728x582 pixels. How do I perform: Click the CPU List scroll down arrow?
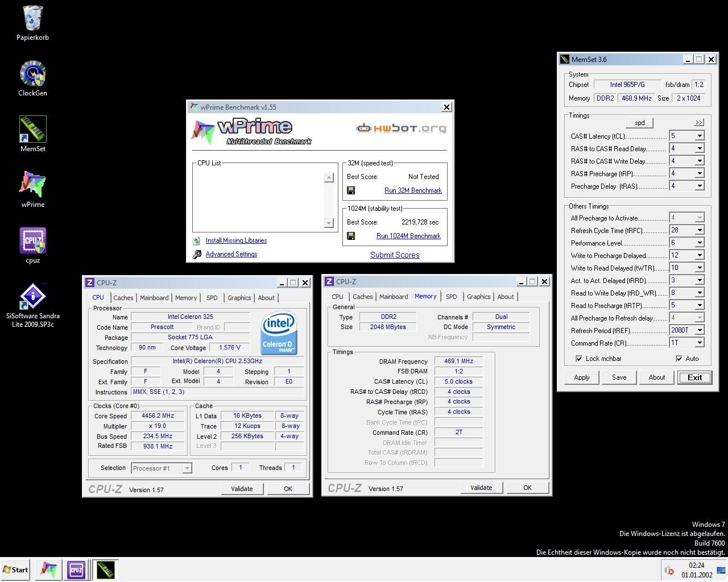(x=329, y=223)
